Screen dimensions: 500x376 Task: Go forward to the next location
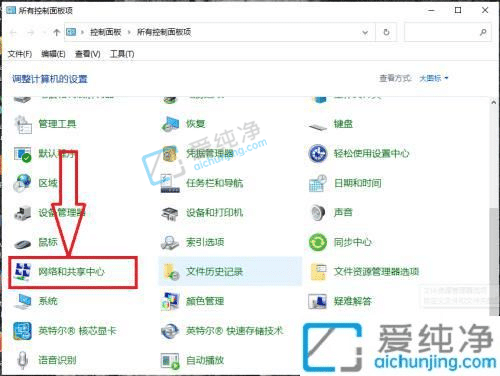(31, 32)
